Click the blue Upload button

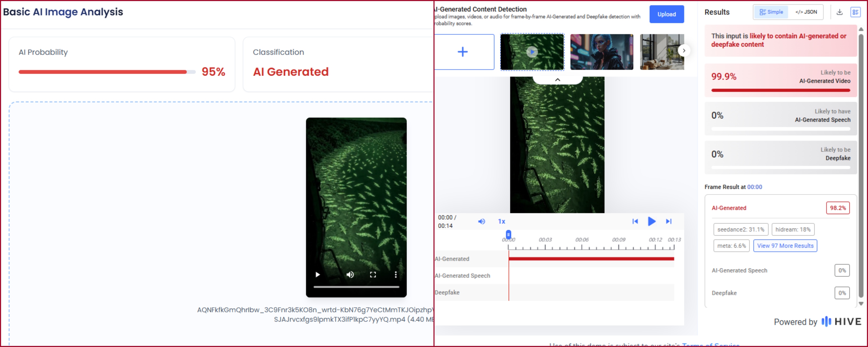point(666,14)
